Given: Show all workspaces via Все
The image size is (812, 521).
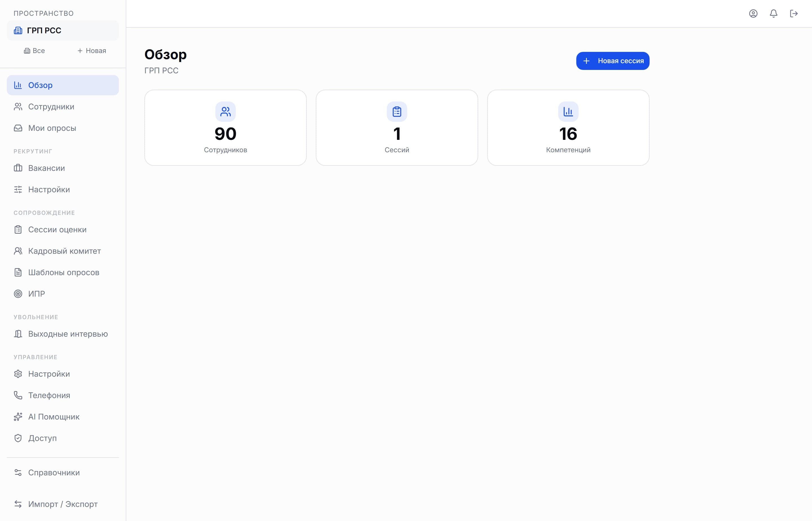Looking at the screenshot, I should click(x=34, y=51).
